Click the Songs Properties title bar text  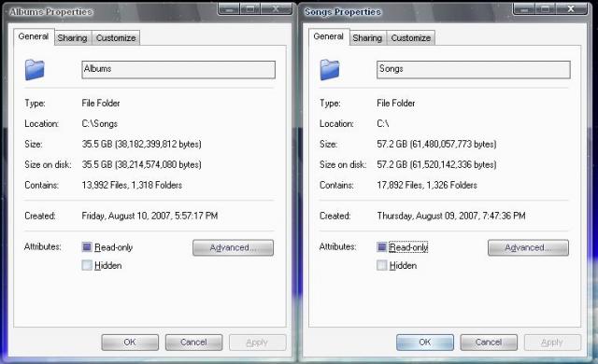point(343,12)
